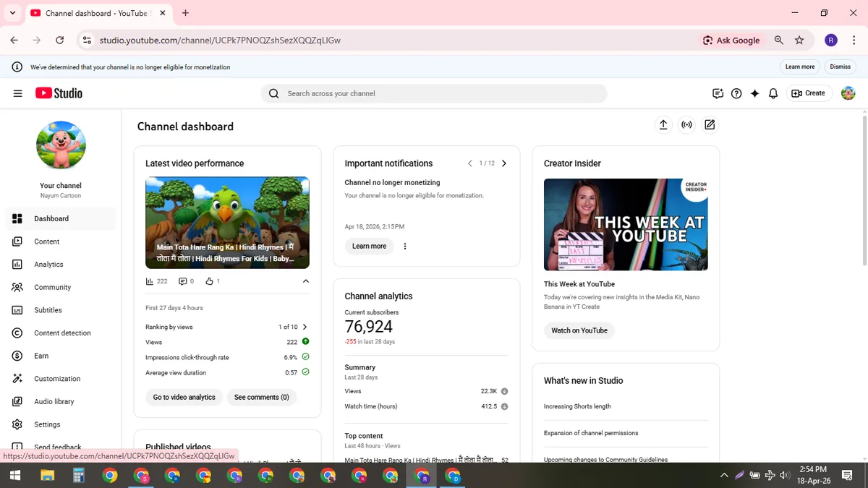Show hidden system tray icons
868x488 pixels.
[x=724, y=475]
